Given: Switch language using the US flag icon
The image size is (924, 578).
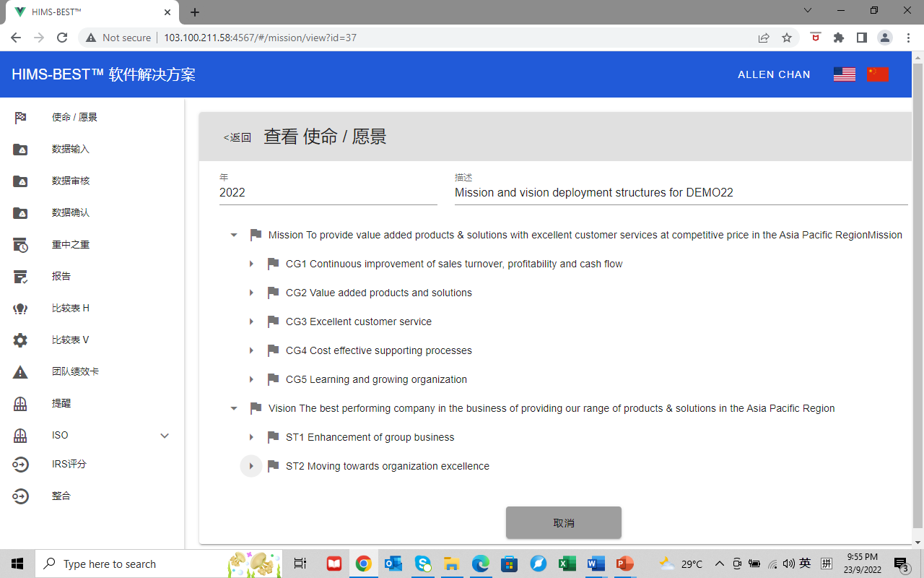Looking at the screenshot, I should click(x=844, y=74).
